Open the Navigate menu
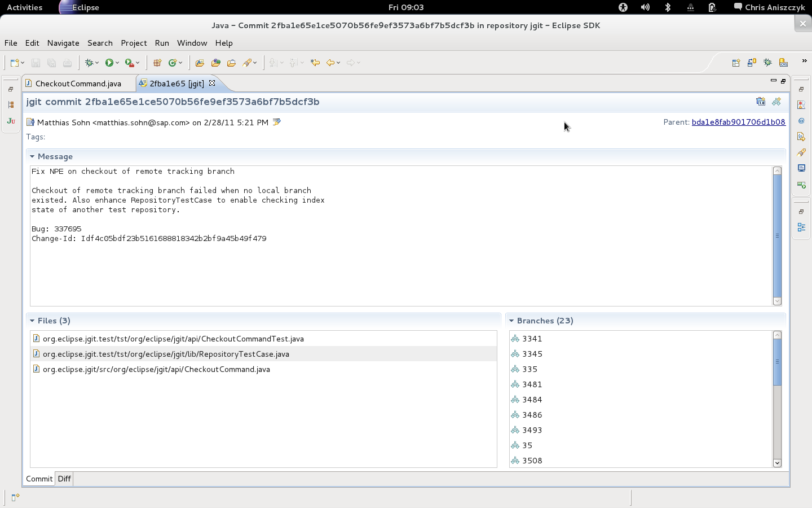 [63, 43]
